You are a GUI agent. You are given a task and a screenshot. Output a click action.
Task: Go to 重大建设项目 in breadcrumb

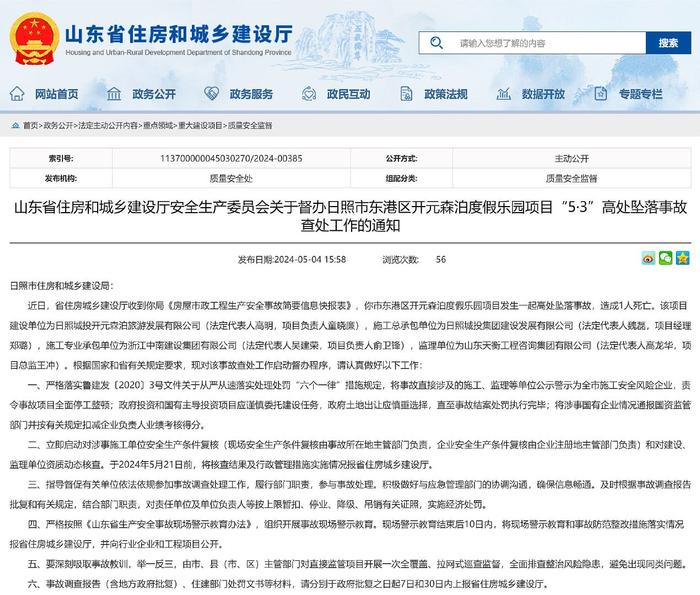[x=200, y=125]
